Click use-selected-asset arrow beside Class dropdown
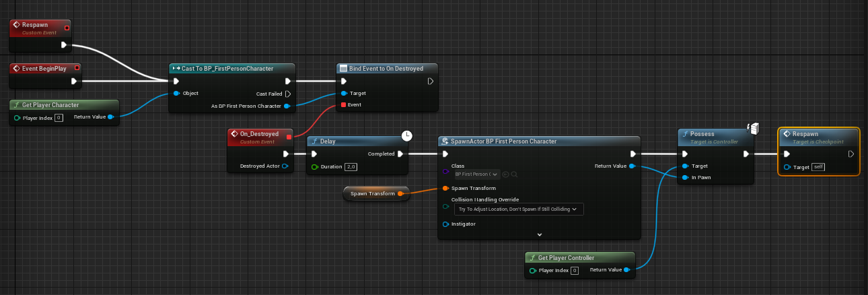Image resolution: width=868 pixels, height=295 pixels. (505, 174)
